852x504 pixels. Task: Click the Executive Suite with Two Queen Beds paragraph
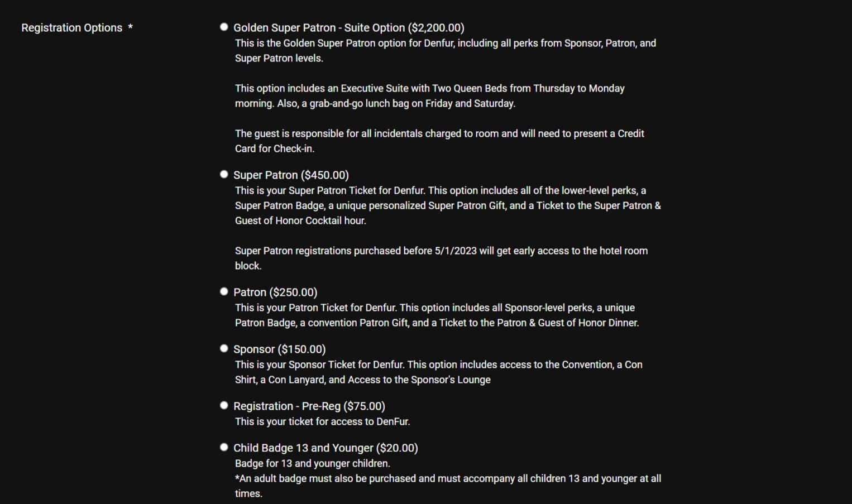[429, 96]
